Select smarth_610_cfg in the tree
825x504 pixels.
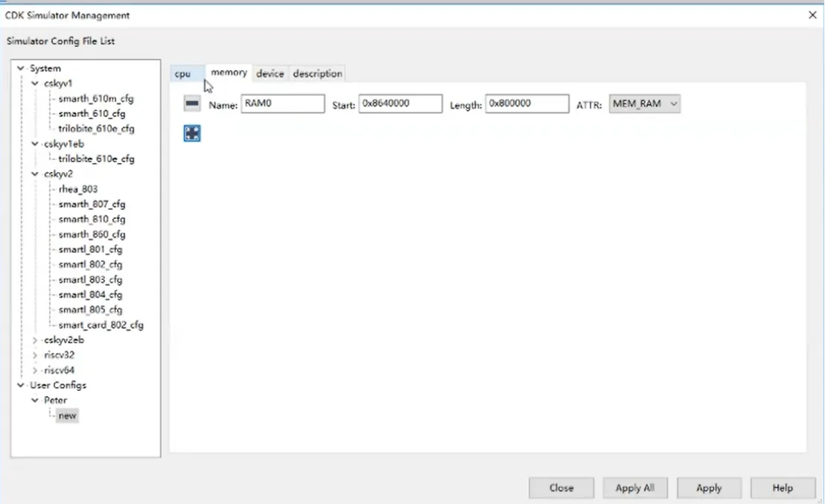(92, 114)
